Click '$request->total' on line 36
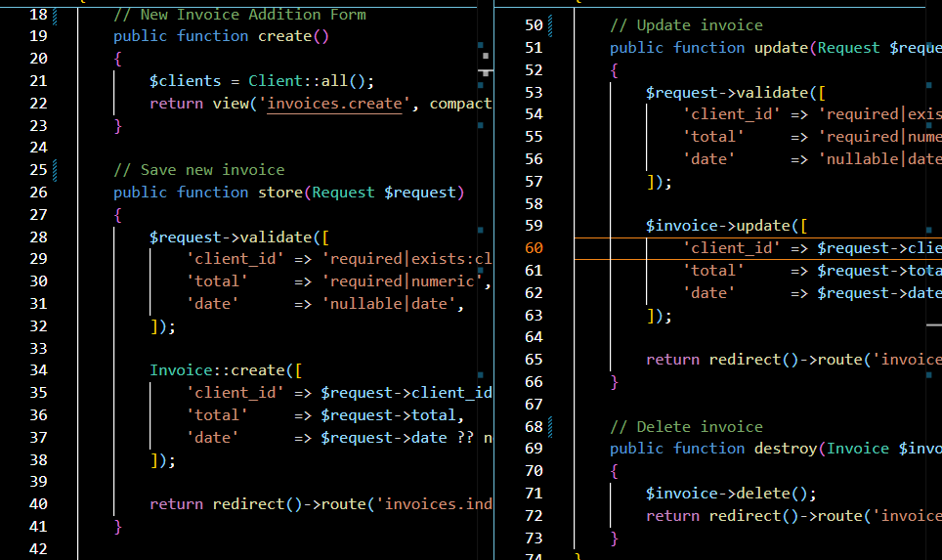942x560 pixels. coord(388,415)
